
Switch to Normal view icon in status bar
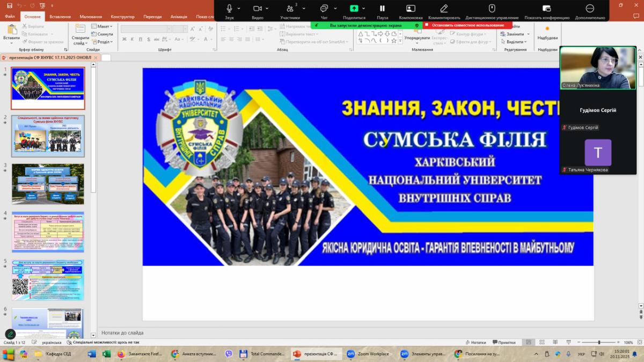pos(529,342)
